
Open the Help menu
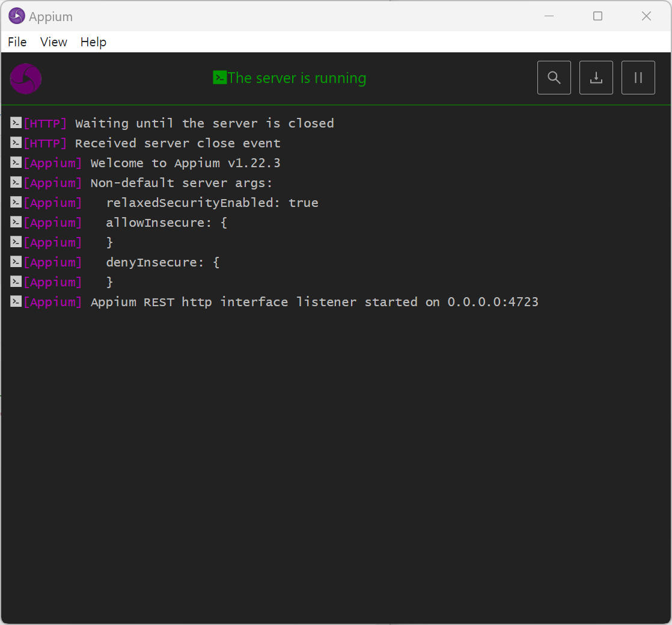[93, 42]
